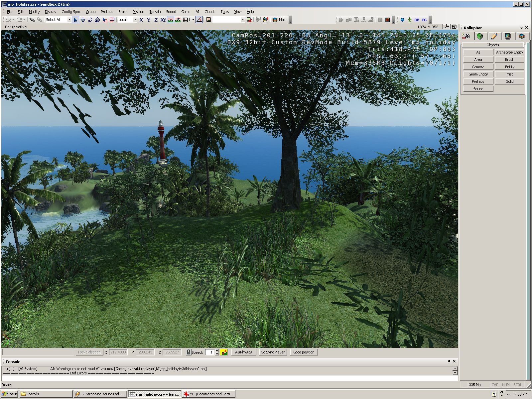
Task: Open the Config Spec menu
Action: pyautogui.click(x=71, y=12)
